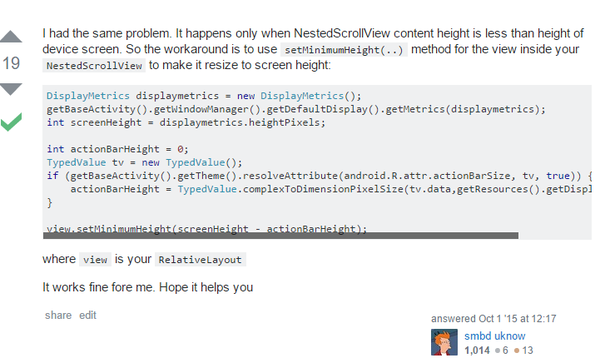Open the smbd uknow avatar picture
This screenshot has width=600, height=363.
click(x=444, y=342)
